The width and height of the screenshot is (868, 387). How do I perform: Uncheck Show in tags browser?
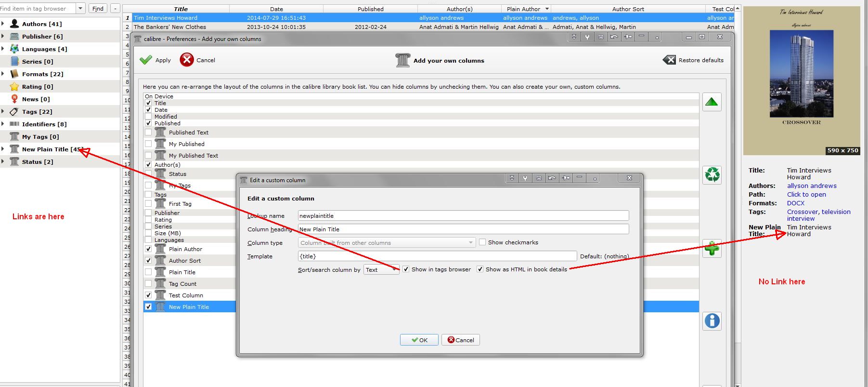pyautogui.click(x=406, y=269)
